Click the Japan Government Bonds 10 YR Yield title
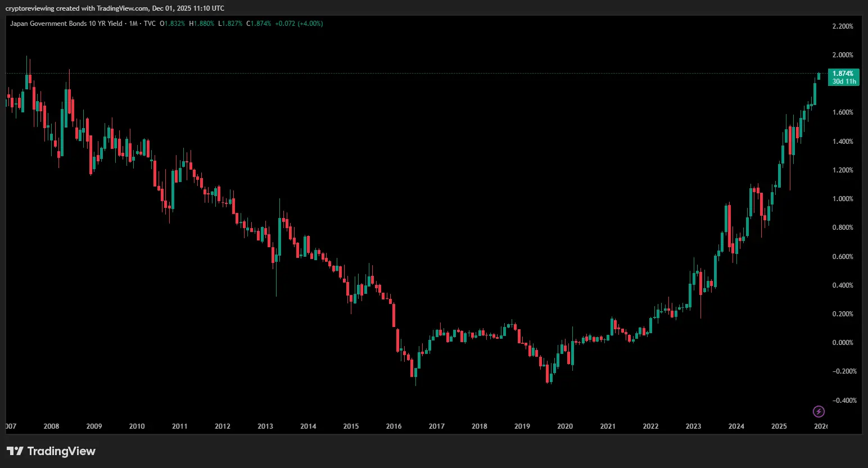Image resolution: width=868 pixels, height=468 pixels. tap(66, 24)
